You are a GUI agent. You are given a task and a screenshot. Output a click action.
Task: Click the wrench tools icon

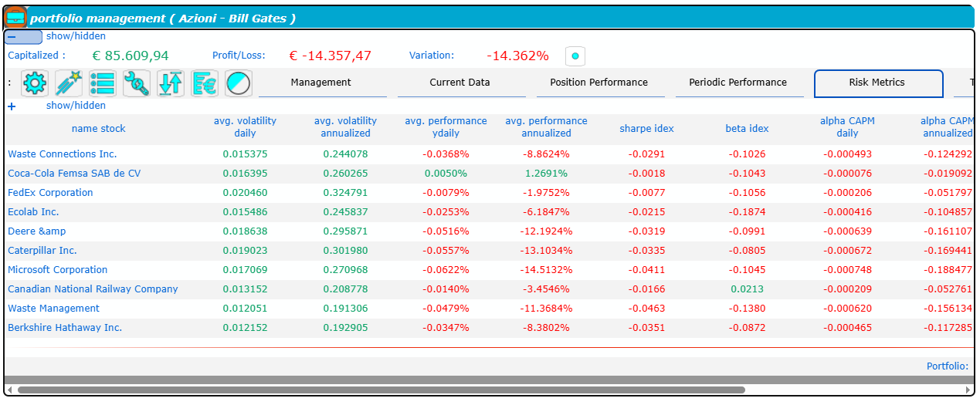[x=137, y=83]
